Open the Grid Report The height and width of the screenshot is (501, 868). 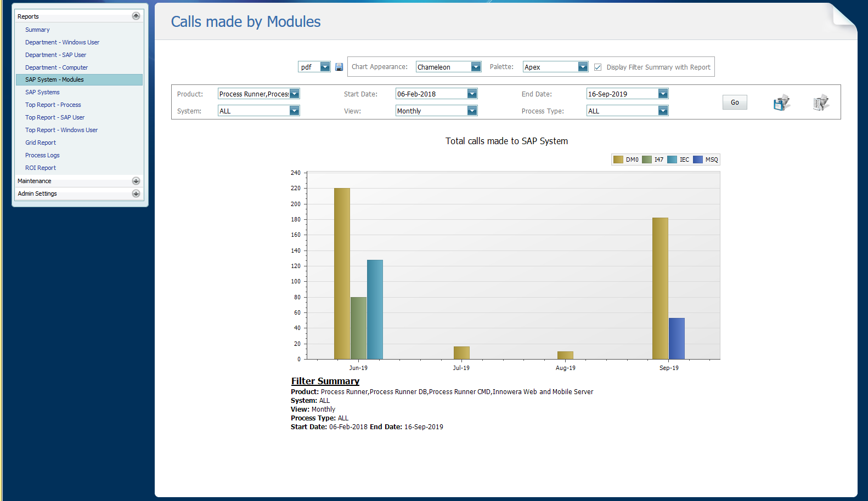point(41,143)
